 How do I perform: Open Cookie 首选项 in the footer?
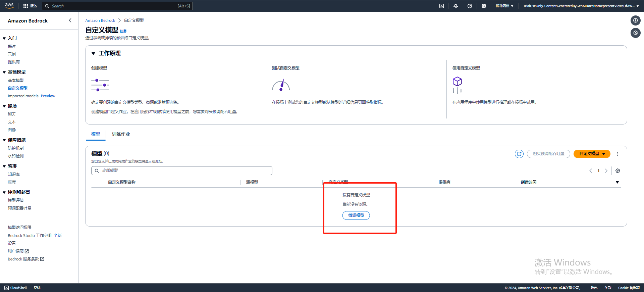[x=629, y=288]
